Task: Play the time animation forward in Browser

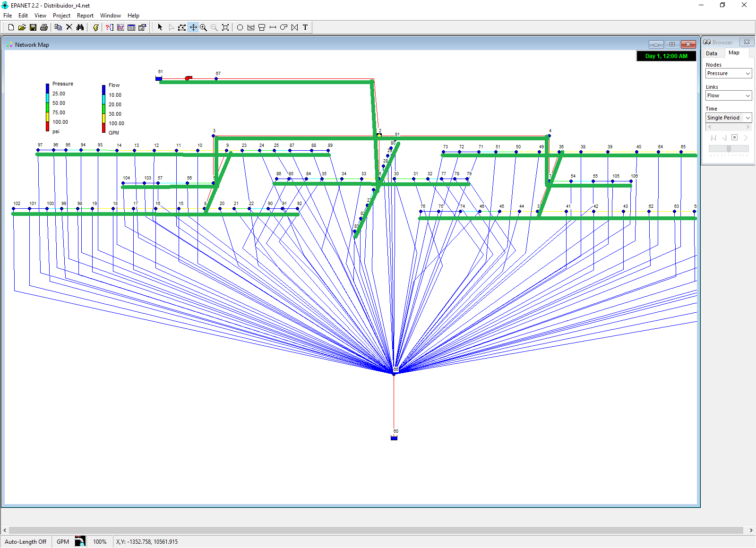Action: [746, 137]
